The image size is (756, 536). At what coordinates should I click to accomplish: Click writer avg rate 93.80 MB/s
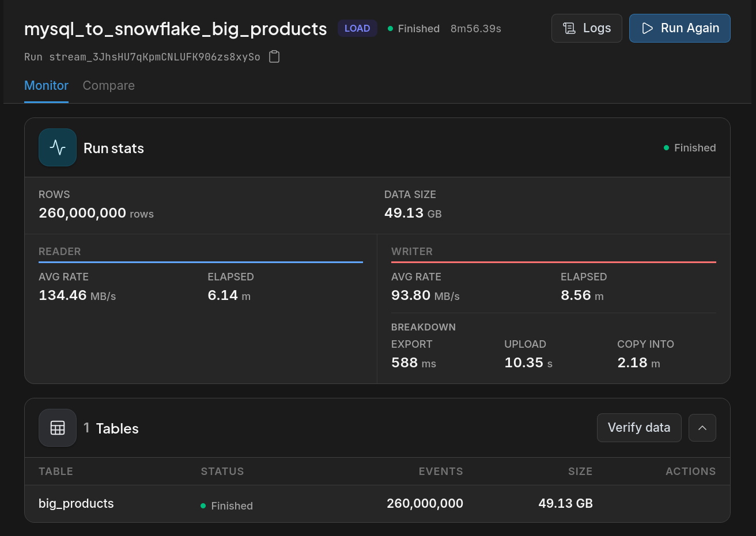(425, 295)
